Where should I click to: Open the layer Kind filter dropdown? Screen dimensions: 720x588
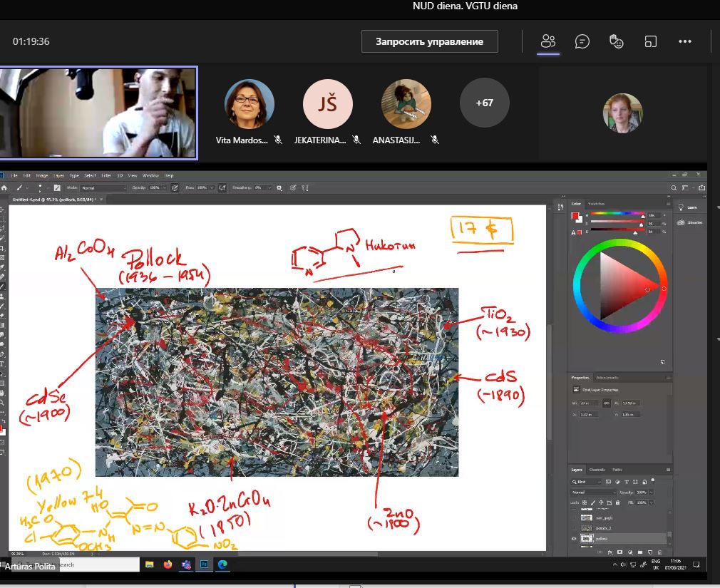tap(586, 482)
